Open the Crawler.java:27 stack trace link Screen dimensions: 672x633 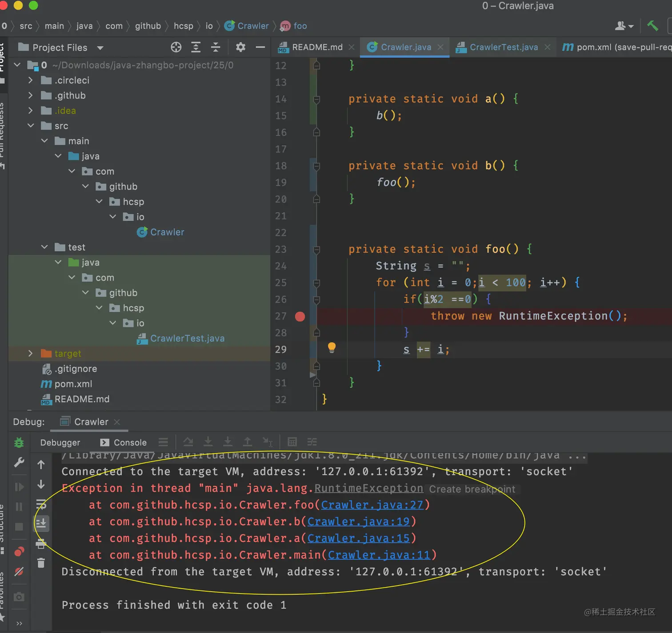(372, 505)
